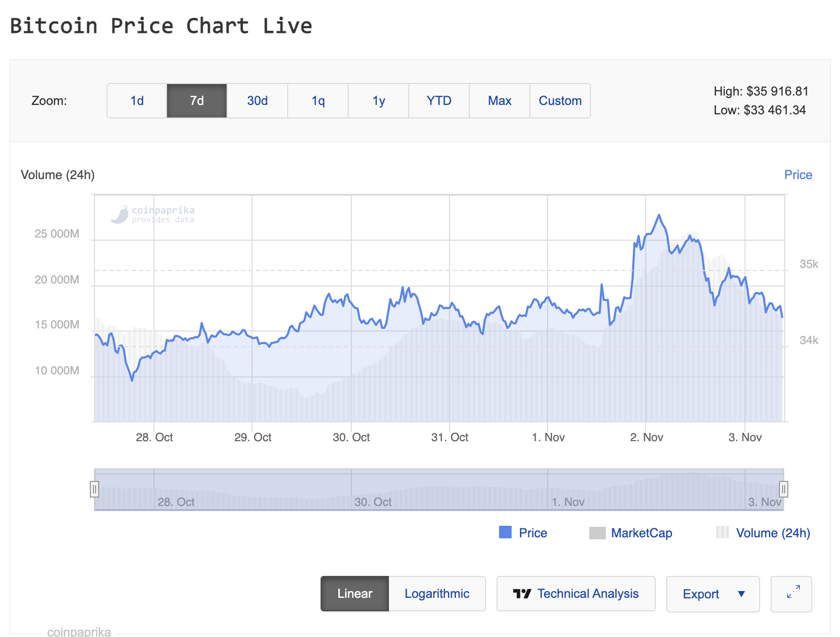Switch to Logarithmic scale
Viewport: 840px width, 637px height.
click(436, 594)
